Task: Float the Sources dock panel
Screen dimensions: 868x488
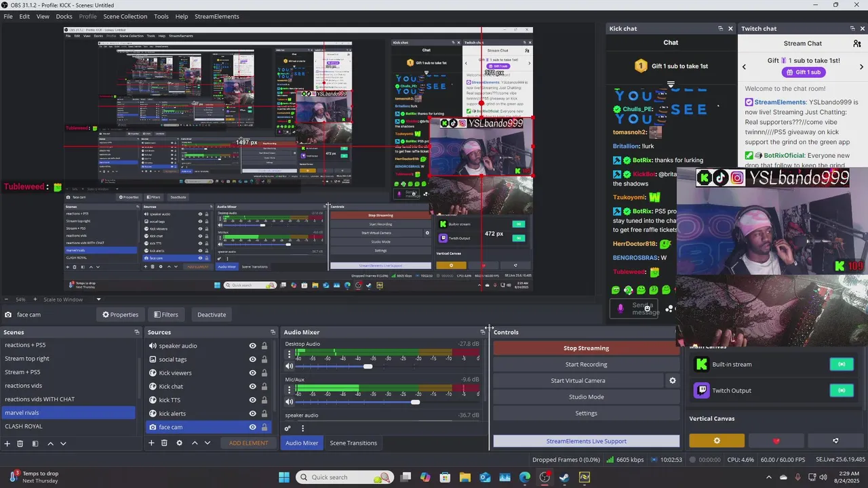Action: tap(273, 332)
